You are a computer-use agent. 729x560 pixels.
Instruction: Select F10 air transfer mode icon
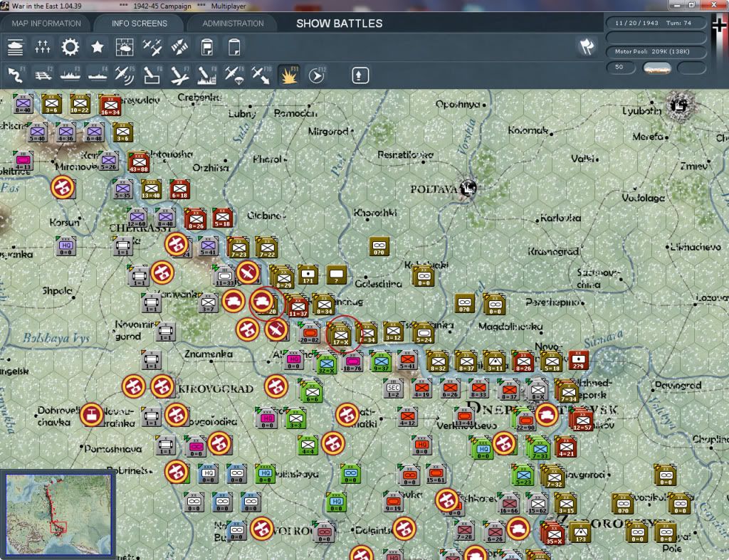261,75
